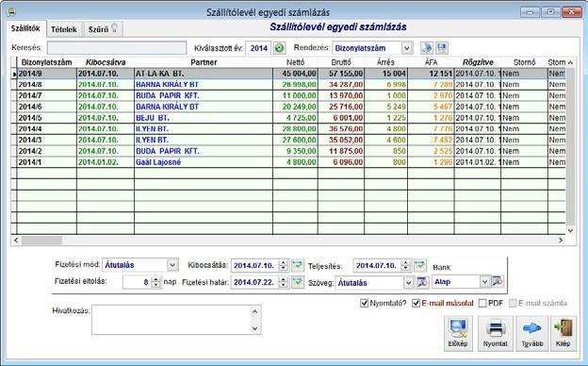This screenshot has width=588, height=366.
Task: Select row 2014/6 in the table
Action: coord(288,107)
